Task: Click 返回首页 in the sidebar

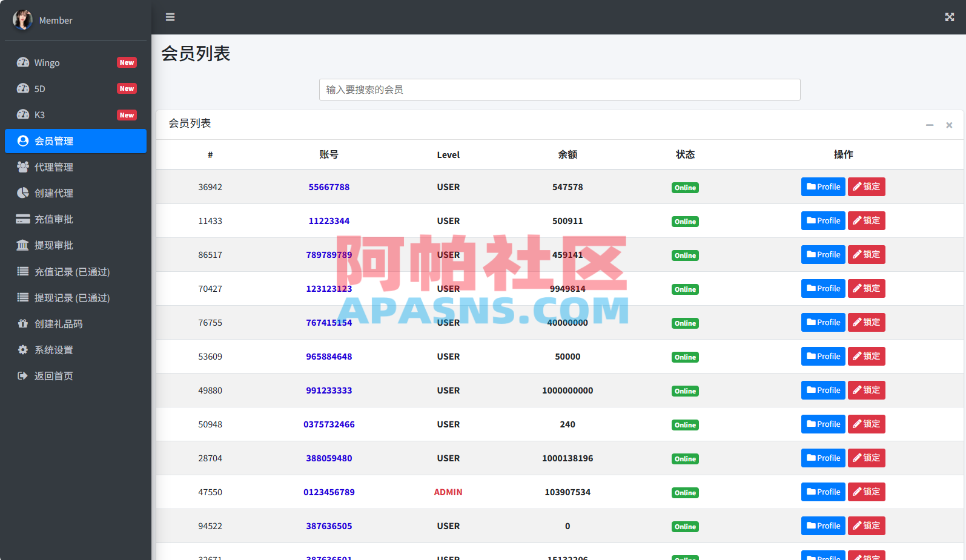Action: click(x=76, y=376)
